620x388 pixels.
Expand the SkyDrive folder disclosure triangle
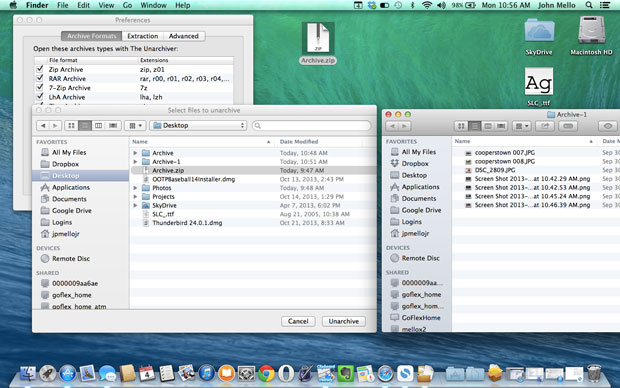pyautogui.click(x=135, y=205)
